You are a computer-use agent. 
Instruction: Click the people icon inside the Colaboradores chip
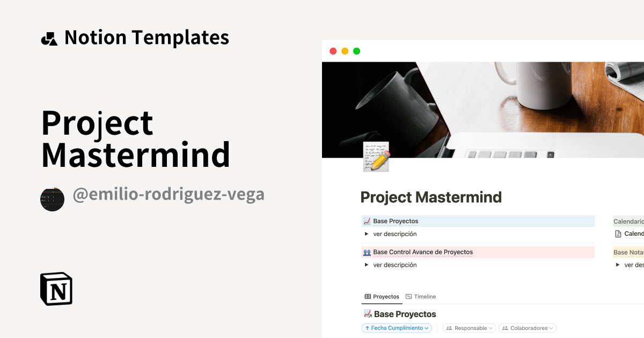pos(504,328)
